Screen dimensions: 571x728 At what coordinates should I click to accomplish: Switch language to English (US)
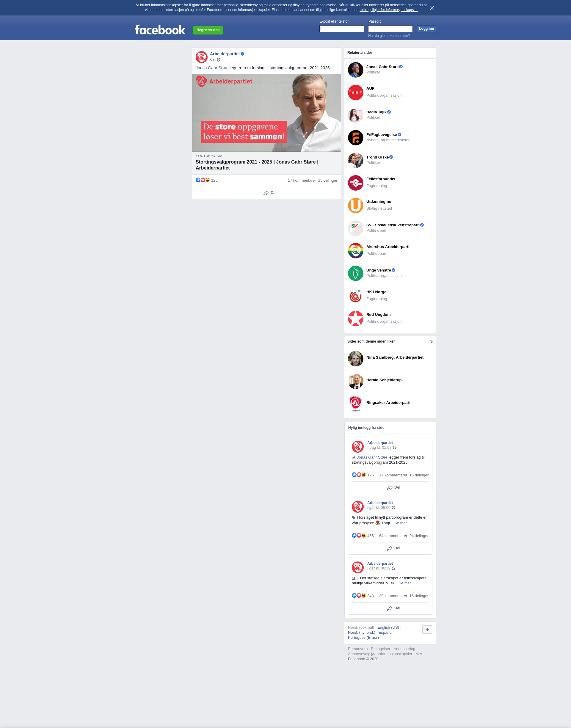pyautogui.click(x=388, y=627)
